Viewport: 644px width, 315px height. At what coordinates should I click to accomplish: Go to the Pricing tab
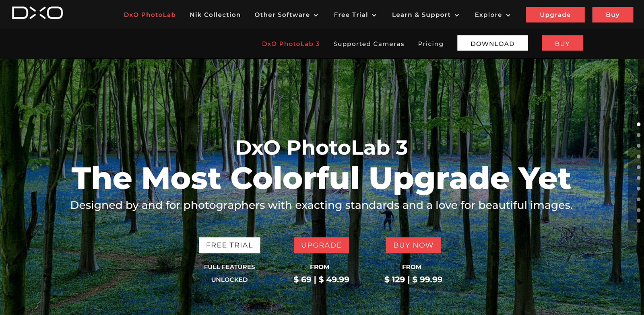[x=431, y=44]
